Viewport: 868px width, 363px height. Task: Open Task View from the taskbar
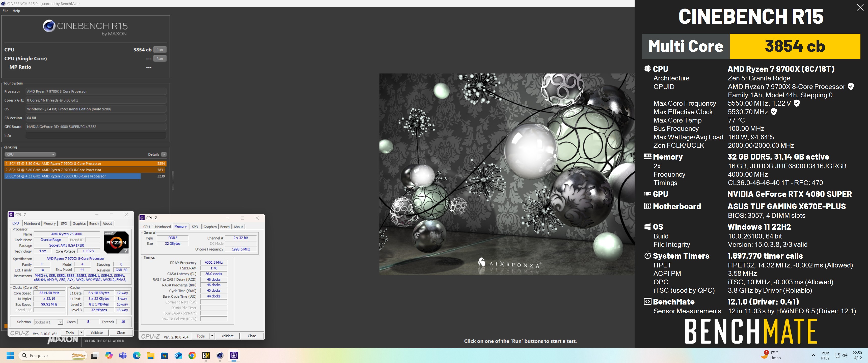coord(95,356)
